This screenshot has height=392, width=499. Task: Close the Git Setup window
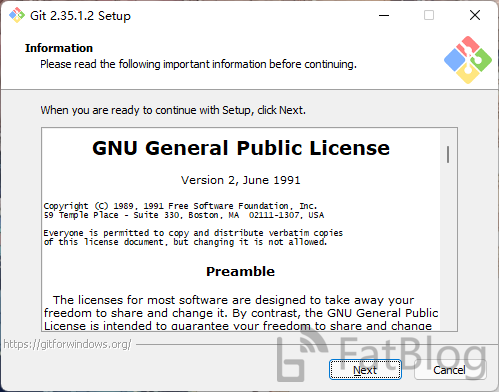[475, 15]
